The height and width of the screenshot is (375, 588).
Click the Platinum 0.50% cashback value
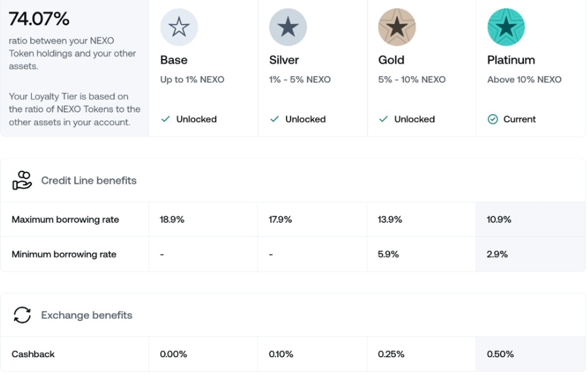pos(500,354)
